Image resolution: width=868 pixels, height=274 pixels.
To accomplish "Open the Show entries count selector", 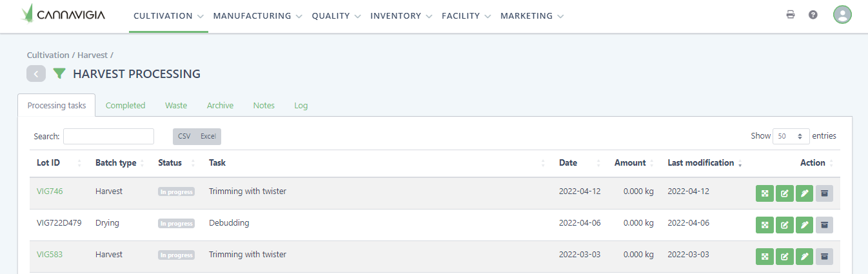I will coord(792,136).
